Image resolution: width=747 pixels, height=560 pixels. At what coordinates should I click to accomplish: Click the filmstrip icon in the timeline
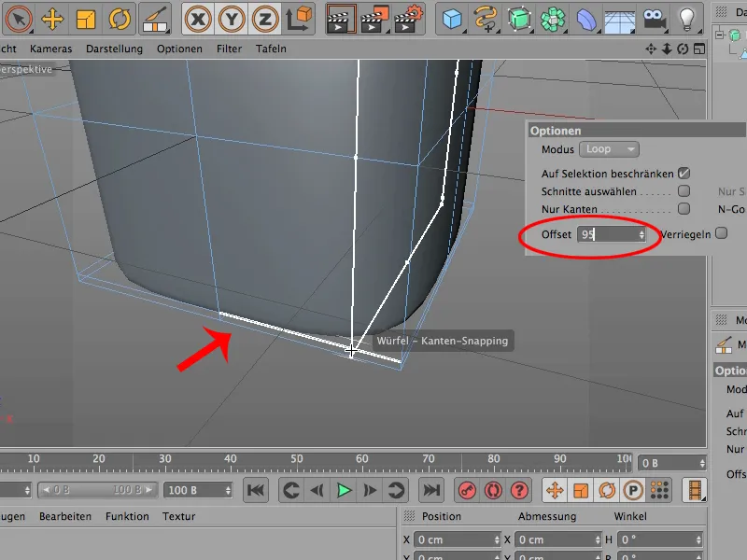click(x=695, y=490)
